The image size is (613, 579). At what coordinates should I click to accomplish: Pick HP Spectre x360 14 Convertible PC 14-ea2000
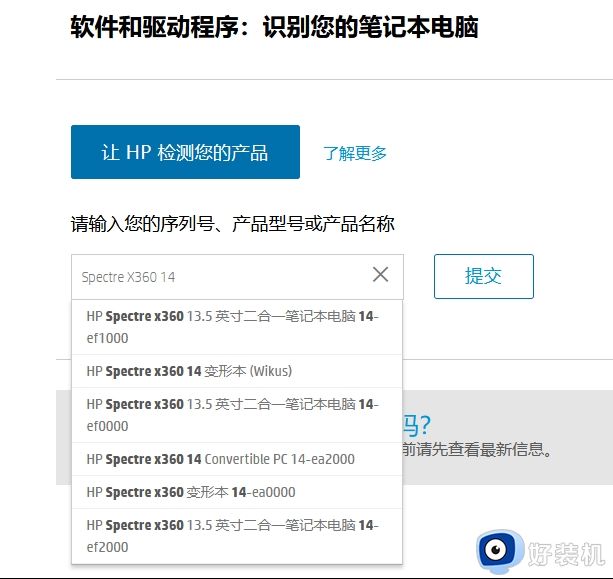(x=237, y=459)
